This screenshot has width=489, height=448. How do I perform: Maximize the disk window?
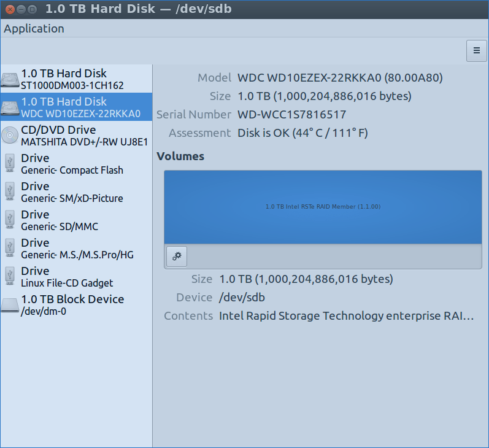coord(32,9)
